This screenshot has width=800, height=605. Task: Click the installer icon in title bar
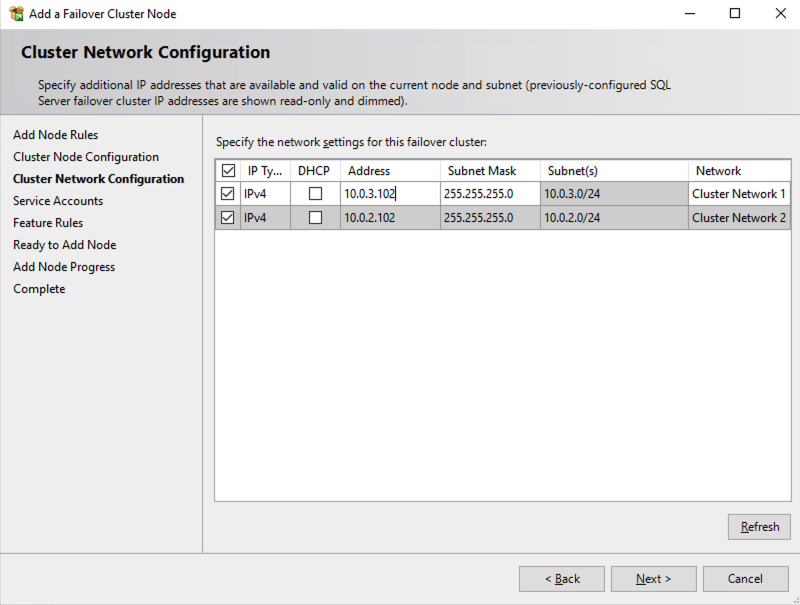(16, 14)
